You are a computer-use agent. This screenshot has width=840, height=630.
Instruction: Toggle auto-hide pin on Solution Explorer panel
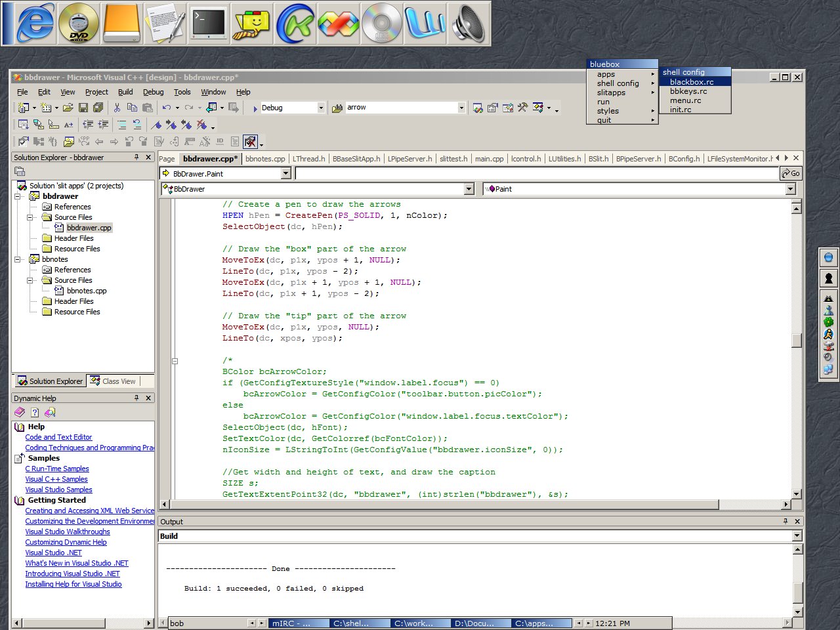click(136, 157)
